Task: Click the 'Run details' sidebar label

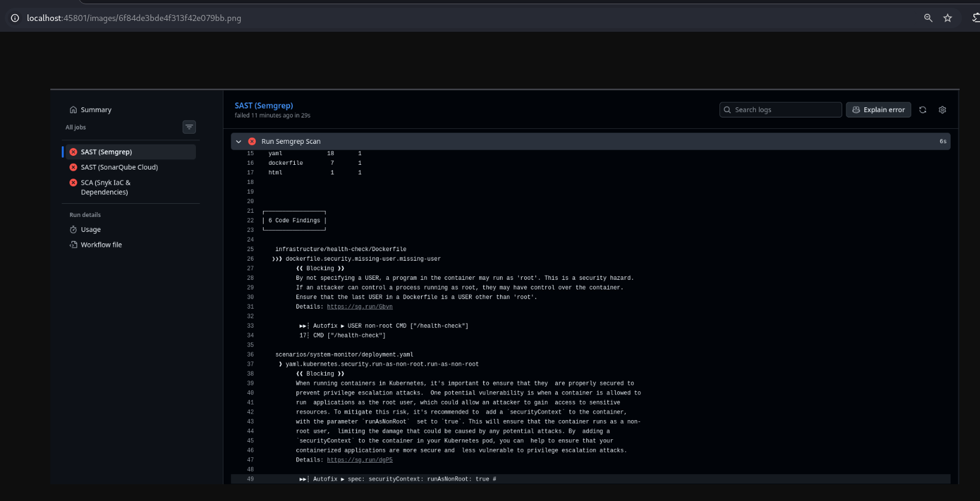Action: coord(85,215)
